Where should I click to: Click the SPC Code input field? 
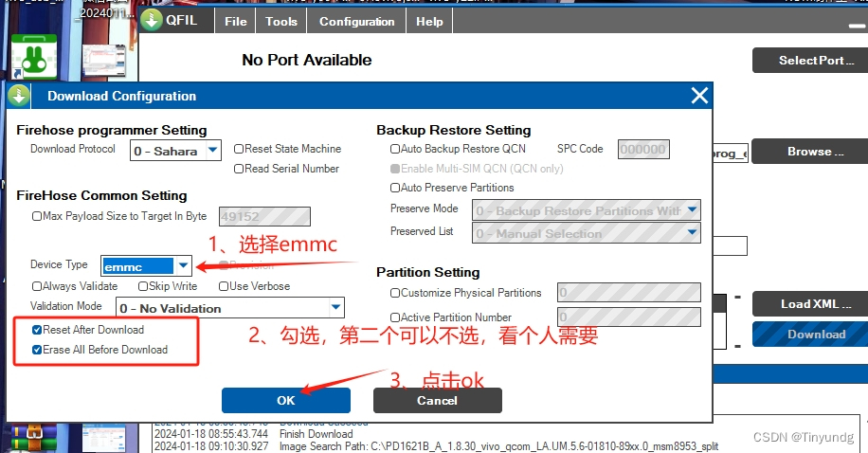point(643,149)
